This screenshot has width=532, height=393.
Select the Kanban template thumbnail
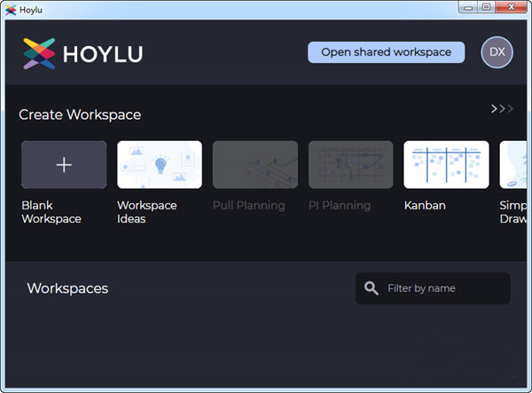(x=446, y=165)
